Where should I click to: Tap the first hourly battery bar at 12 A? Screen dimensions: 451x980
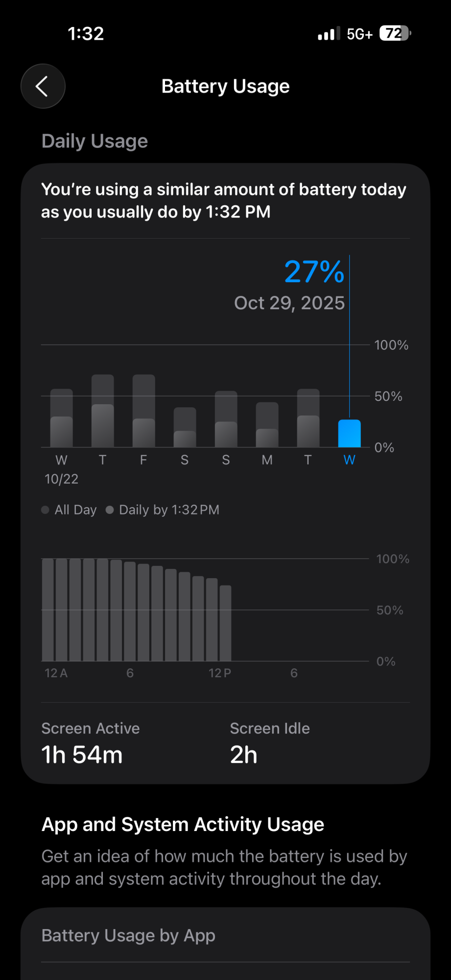pos(48,610)
